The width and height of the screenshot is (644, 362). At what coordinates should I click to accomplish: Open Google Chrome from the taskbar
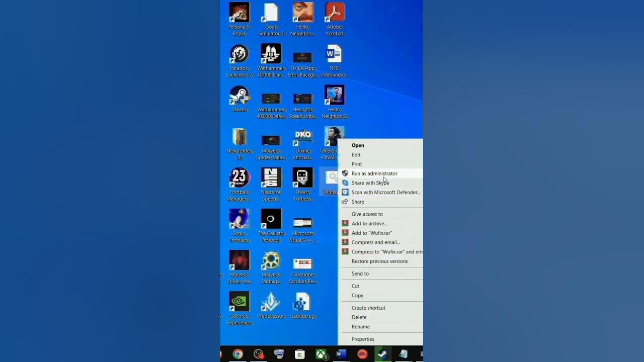237,354
